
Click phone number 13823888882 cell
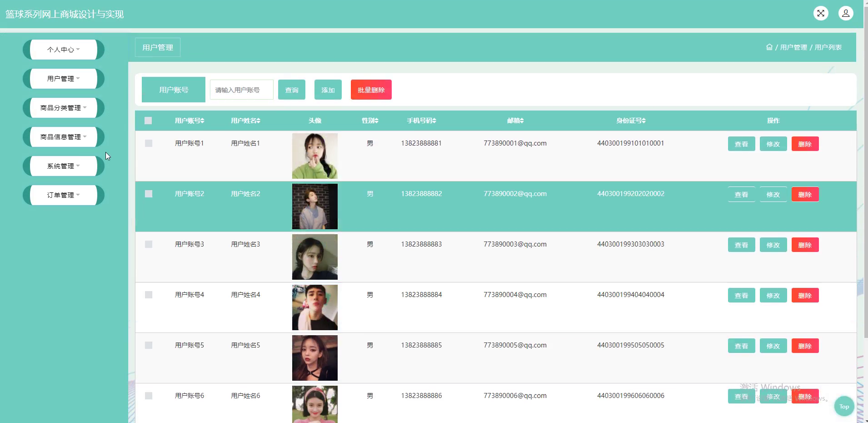coord(421,194)
